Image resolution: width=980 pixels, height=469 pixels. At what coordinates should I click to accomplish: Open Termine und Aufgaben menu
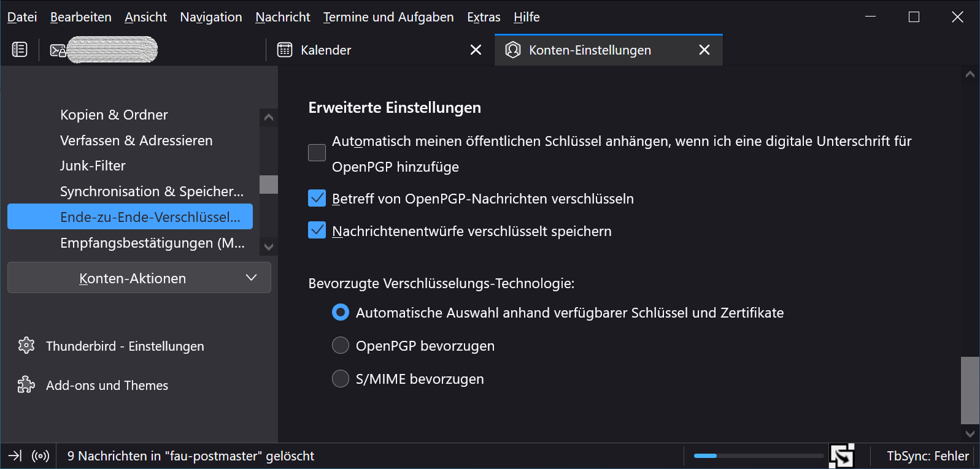pos(388,17)
